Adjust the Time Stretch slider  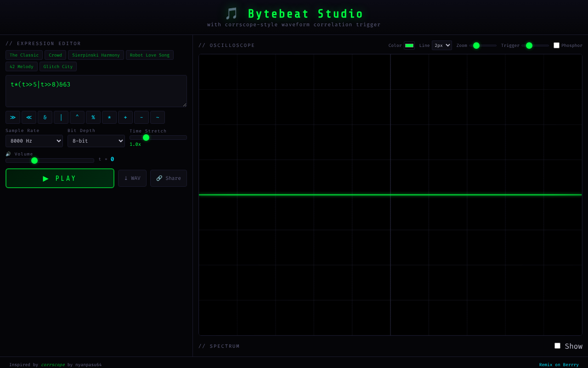[x=158, y=138]
